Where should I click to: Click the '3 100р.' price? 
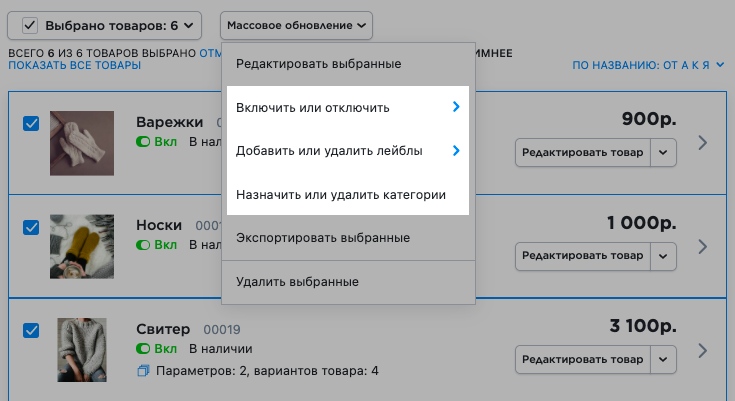click(643, 325)
